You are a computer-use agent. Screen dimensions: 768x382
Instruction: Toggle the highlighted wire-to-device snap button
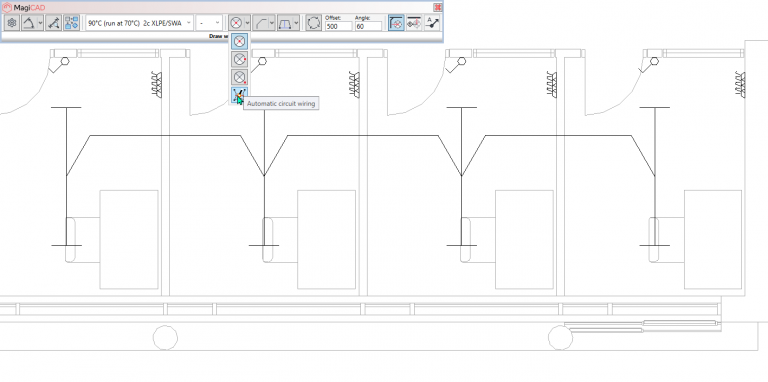[x=396, y=23]
